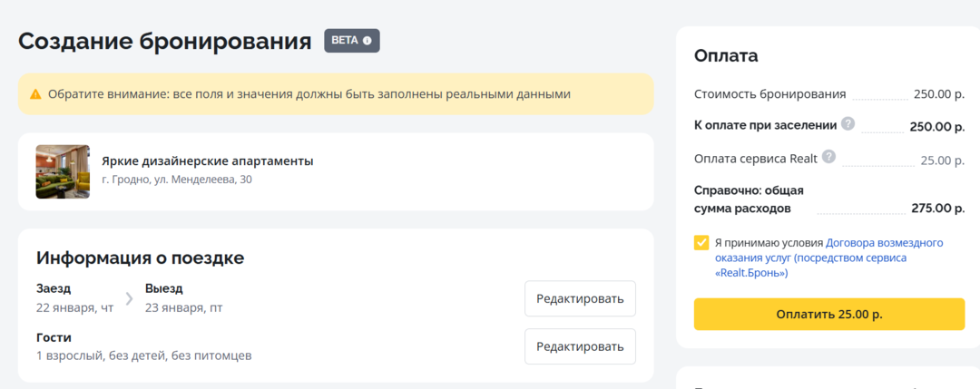Click the "Создание бронирования" page heading
980x389 pixels.
click(x=165, y=42)
